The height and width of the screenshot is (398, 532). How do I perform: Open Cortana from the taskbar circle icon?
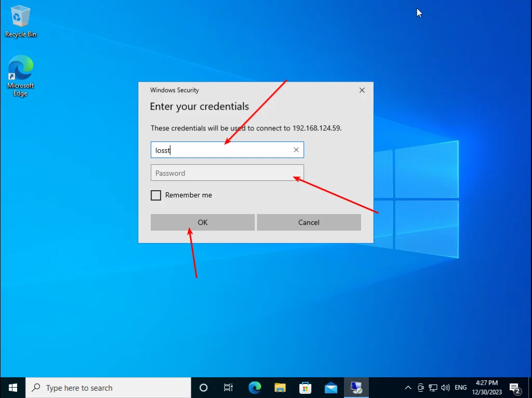[204, 388]
